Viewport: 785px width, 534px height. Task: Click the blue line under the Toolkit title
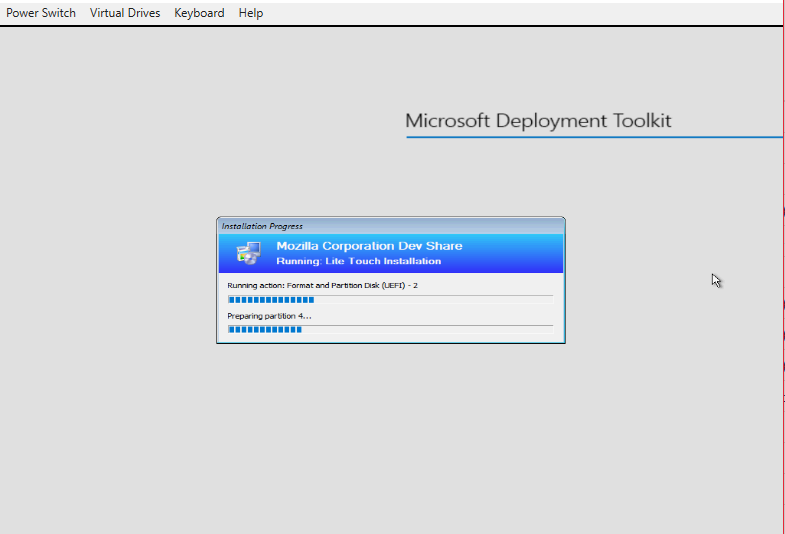(x=594, y=137)
